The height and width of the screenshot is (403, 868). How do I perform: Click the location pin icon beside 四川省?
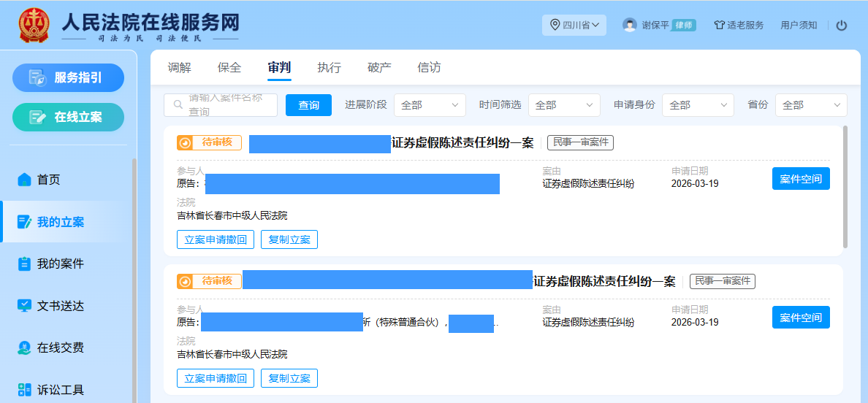click(555, 25)
